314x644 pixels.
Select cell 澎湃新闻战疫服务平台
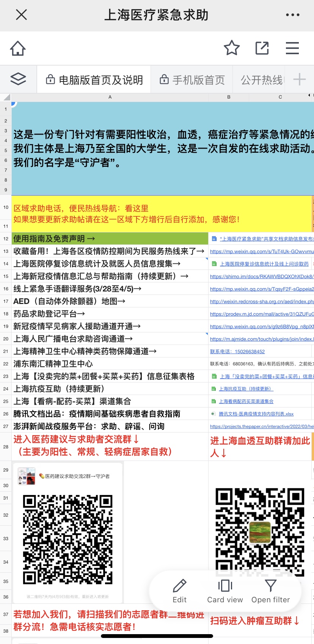[x=110, y=426]
